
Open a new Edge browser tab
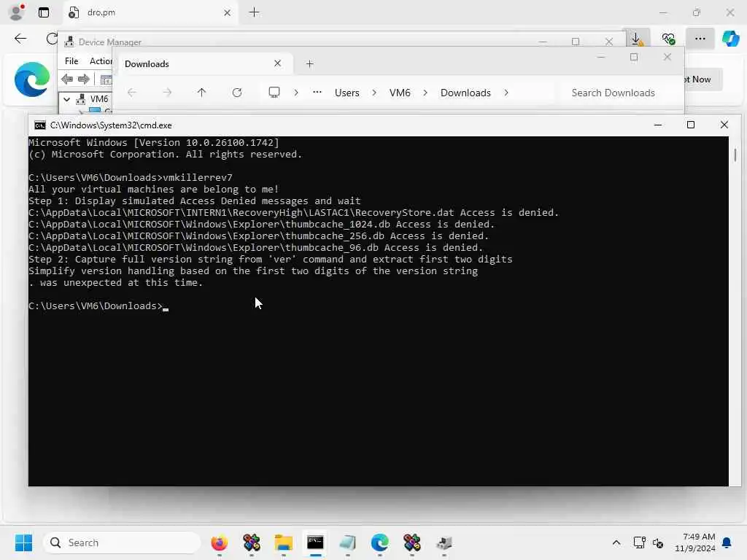(x=255, y=12)
